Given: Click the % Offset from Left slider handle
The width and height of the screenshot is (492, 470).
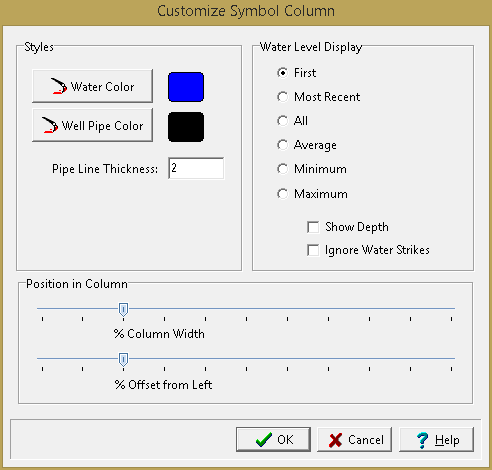Looking at the screenshot, I should 123,360.
